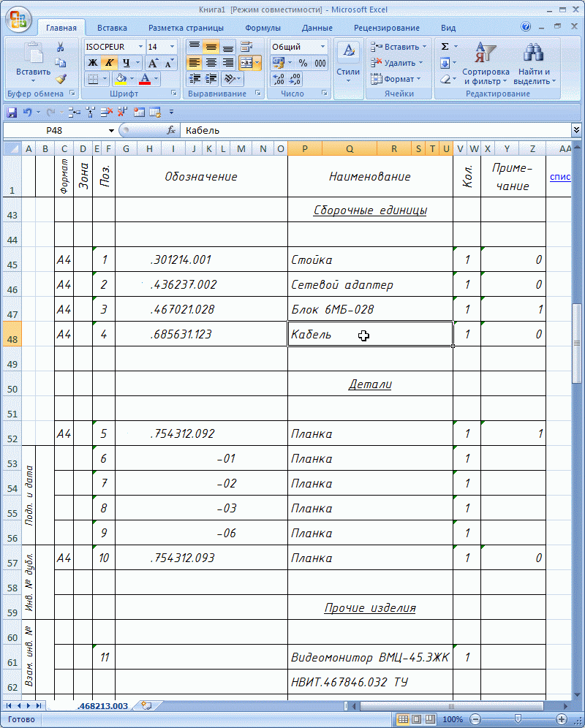Click the insert function fx button
The image size is (585, 728).
pyautogui.click(x=171, y=130)
